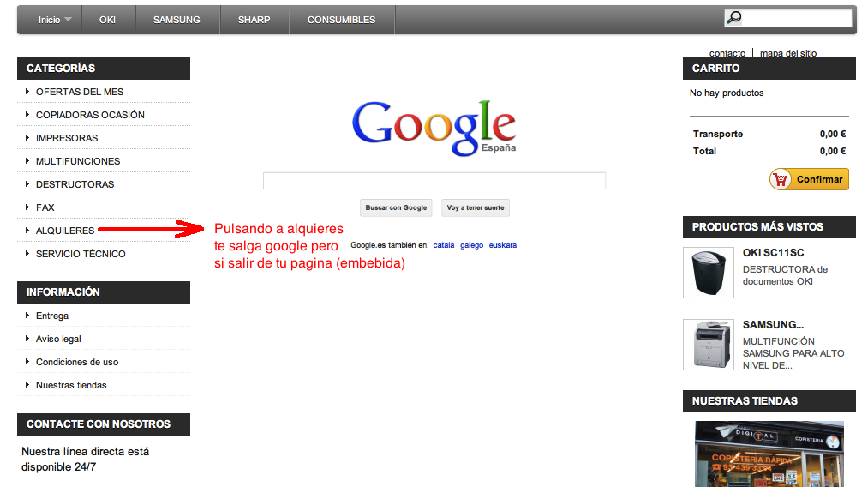868x487 pixels.
Task: Click inside the Google search box
Action: coord(434,181)
